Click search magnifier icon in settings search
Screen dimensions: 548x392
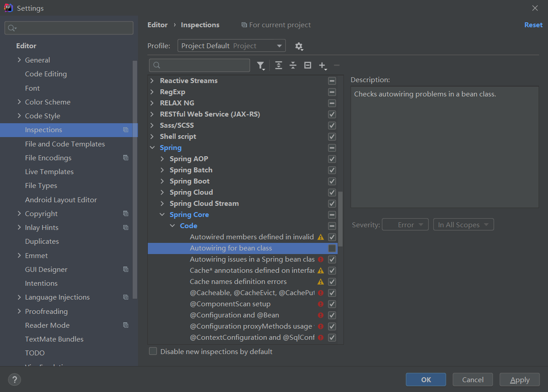pyautogui.click(x=12, y=28)
